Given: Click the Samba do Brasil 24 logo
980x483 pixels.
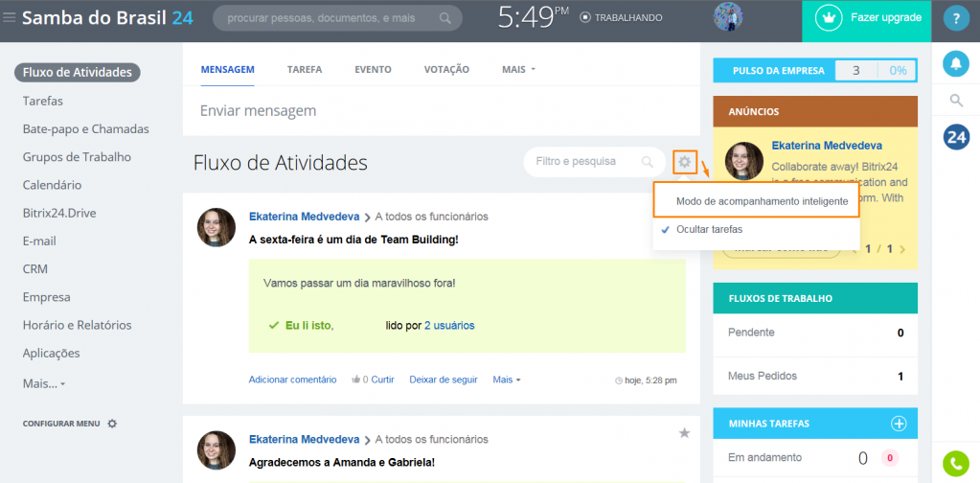Looking at the screenshot, I should point(107,17).
